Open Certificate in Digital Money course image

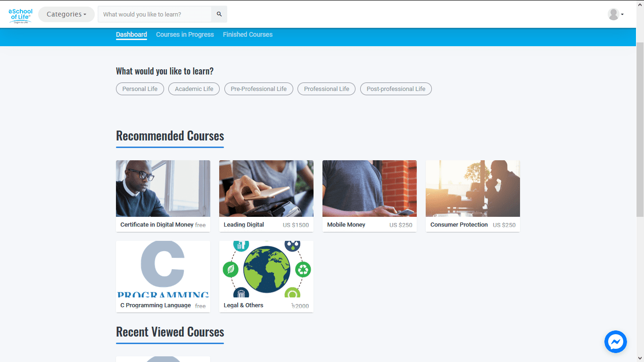(x=163, y=189)
